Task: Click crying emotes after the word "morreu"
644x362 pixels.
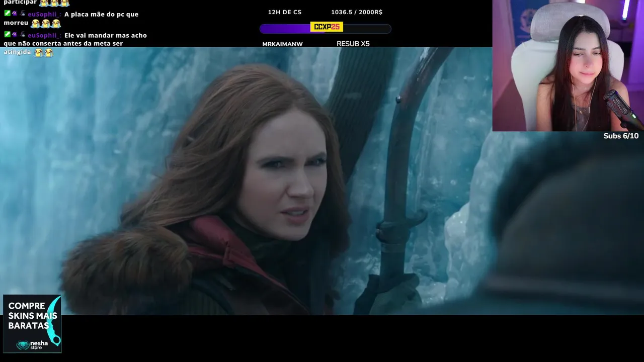Action: pyautogui.click(x=45, y=23)
